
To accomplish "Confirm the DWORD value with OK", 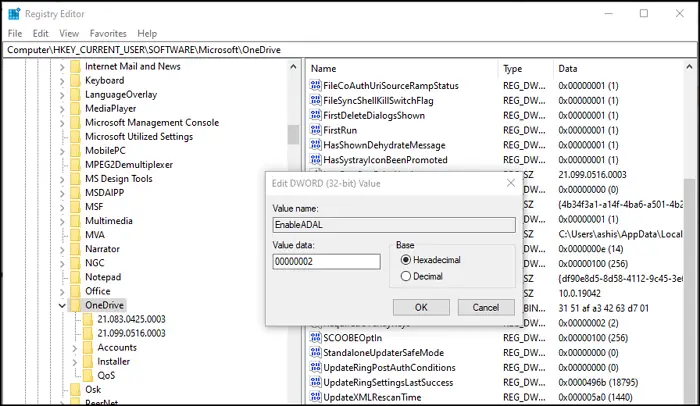I will tap(421, 307).
